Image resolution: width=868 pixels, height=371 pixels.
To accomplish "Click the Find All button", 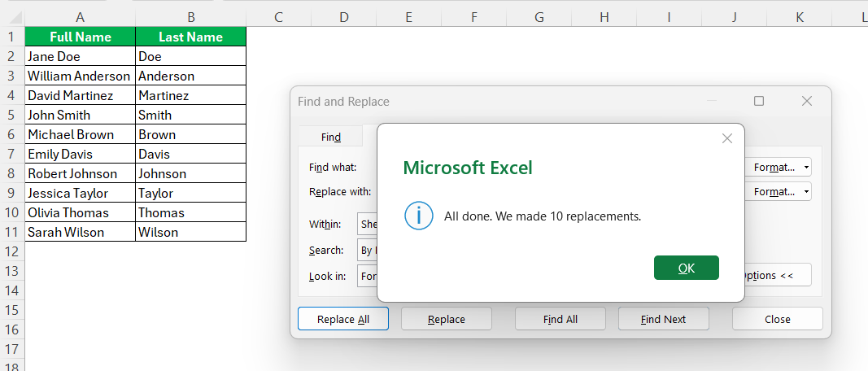I will tap(560, 319).
